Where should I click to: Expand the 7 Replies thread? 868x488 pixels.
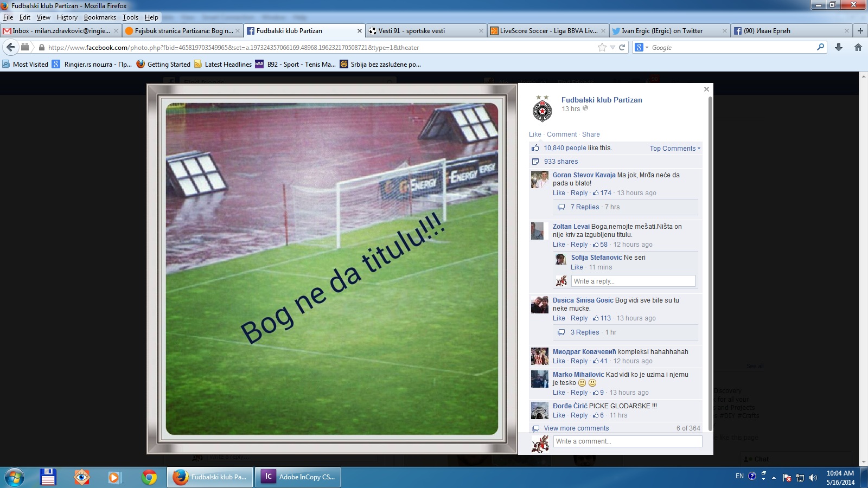click(x=584, y=207)
